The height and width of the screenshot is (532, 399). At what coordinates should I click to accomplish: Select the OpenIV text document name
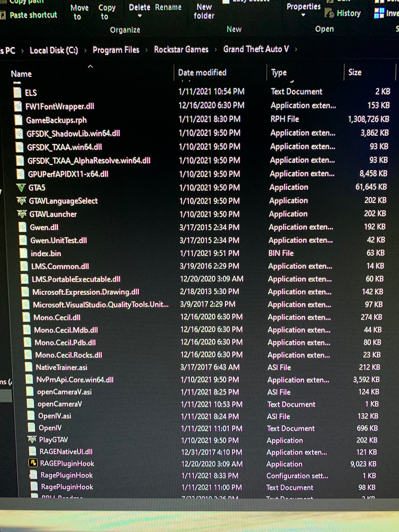pos(50,428)
